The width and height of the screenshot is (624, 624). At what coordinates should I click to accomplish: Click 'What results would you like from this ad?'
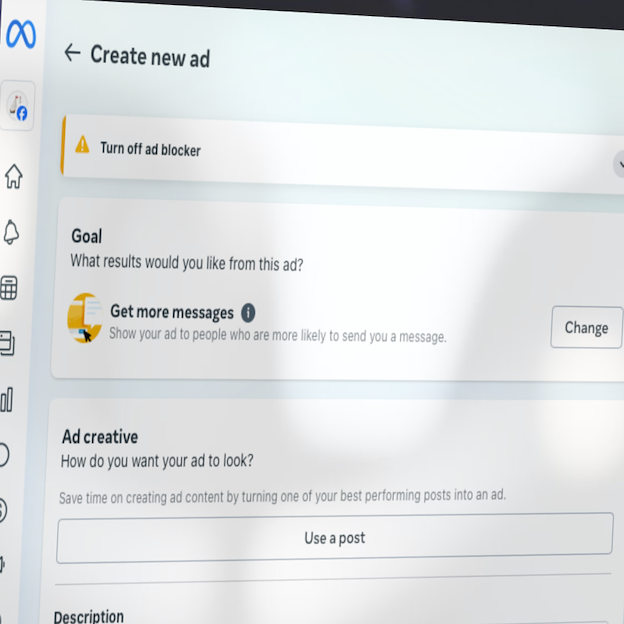(187, 263)
